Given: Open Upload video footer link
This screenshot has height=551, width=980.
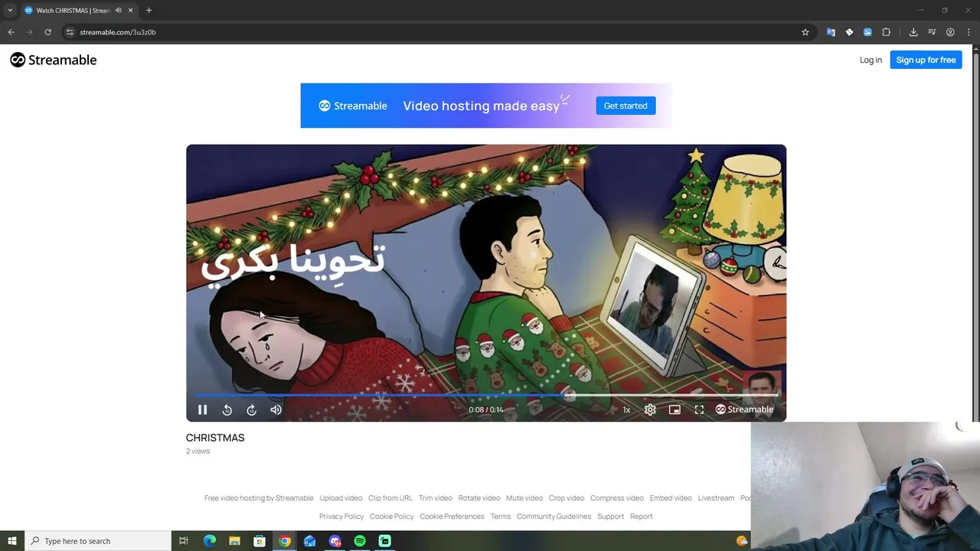Looking at the screenshot, I should (341, 498).
